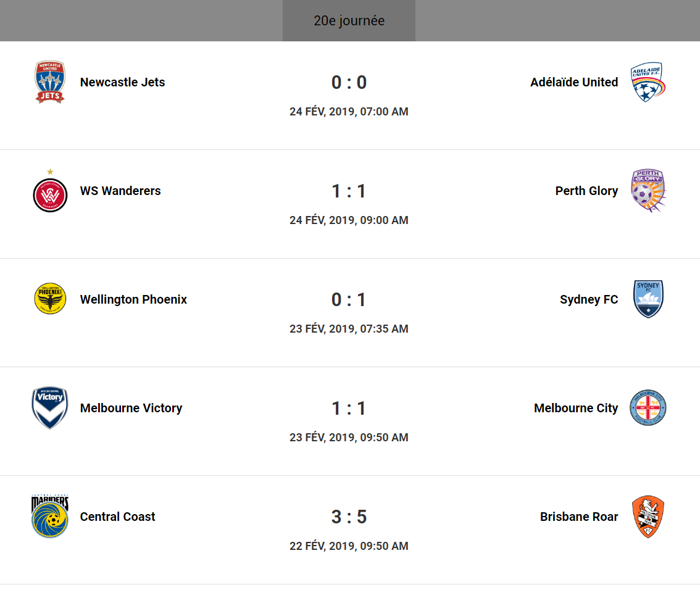Viewport: 700px width, 590px height.
Task: Select the Wellington Phoenix logo
Action: [50, 299]
